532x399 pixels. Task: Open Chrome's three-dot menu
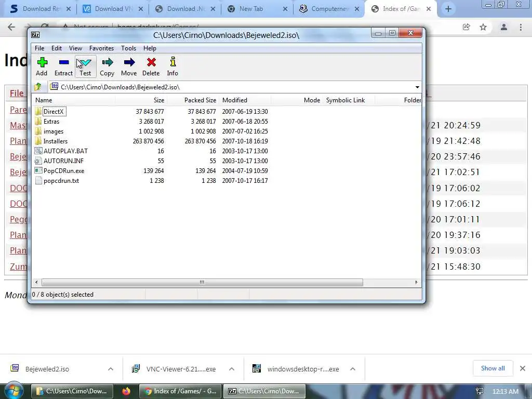pos(521,27)
